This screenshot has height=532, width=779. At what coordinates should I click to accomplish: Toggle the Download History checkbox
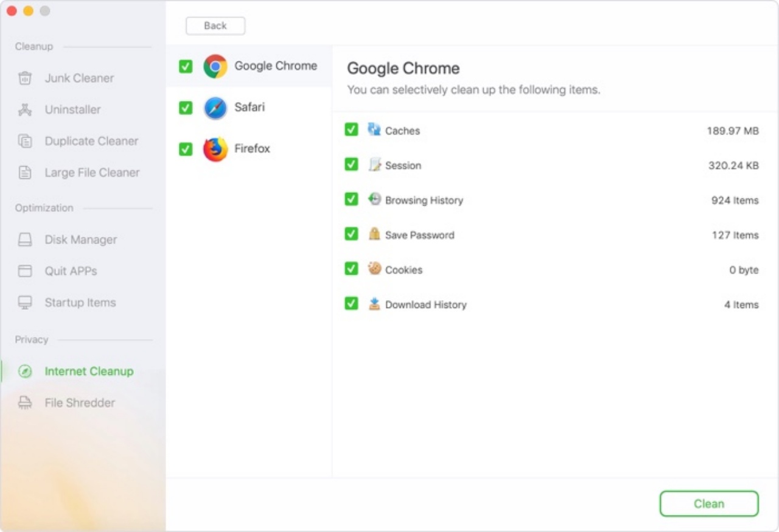(x=351, y=303)
